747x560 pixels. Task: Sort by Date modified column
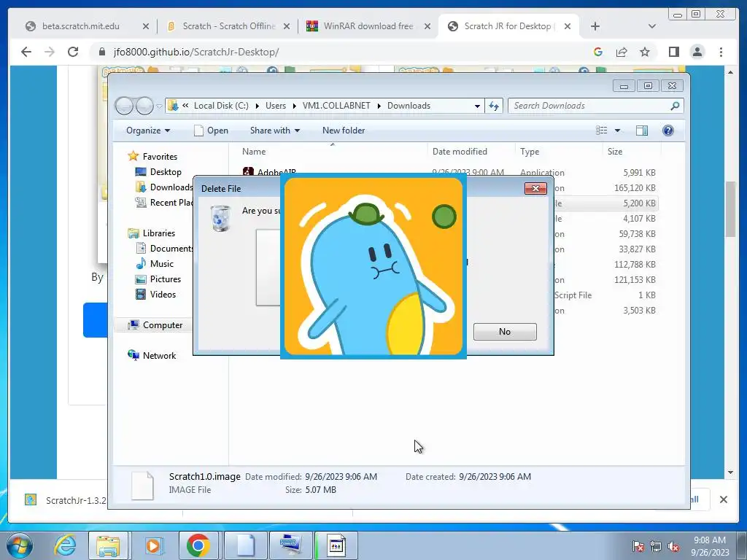point(460,152)
